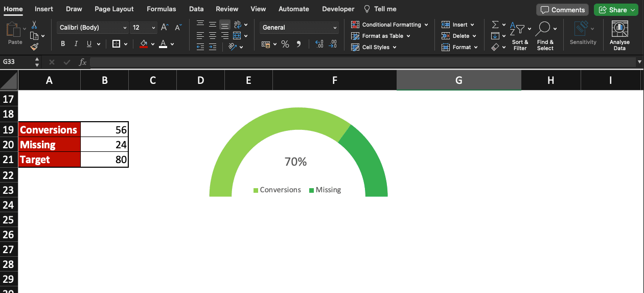Open the Comments pane button
The width and height of the screenshot is (644, 293).
coord(562,10)
